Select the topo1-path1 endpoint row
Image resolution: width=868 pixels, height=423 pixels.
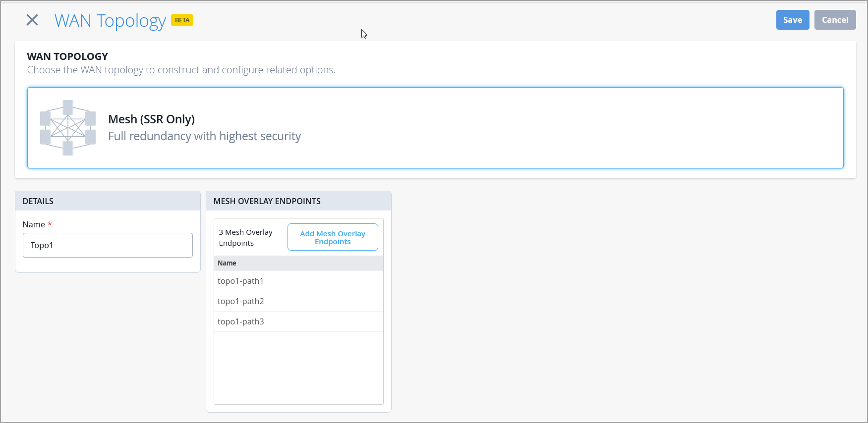tap(241, 281)
